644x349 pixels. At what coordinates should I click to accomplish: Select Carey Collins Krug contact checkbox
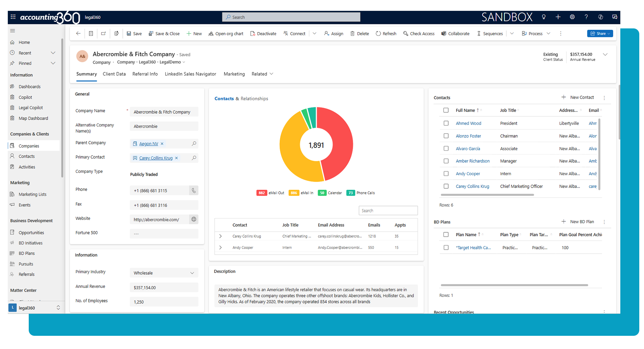coord(446,186)
